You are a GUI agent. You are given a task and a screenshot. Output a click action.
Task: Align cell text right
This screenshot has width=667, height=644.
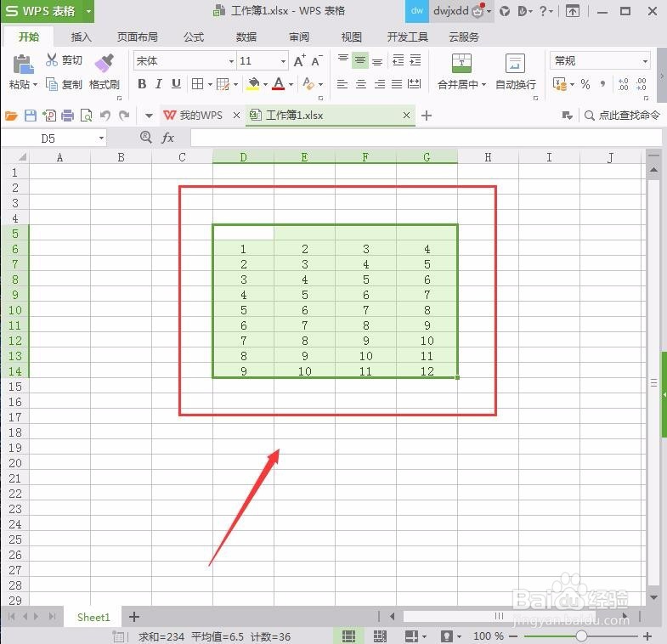pos(379,84)
